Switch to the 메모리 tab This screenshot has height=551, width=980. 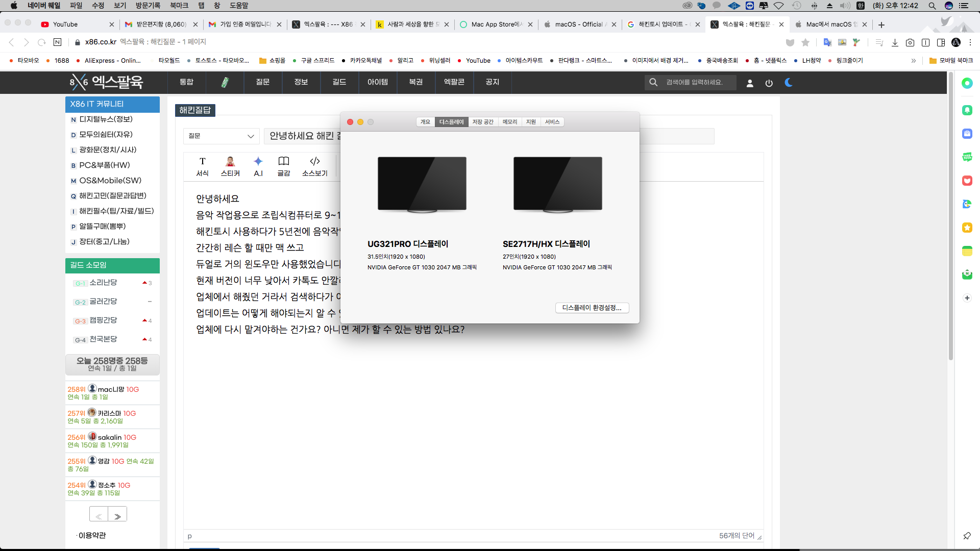(x=509, y=122)
